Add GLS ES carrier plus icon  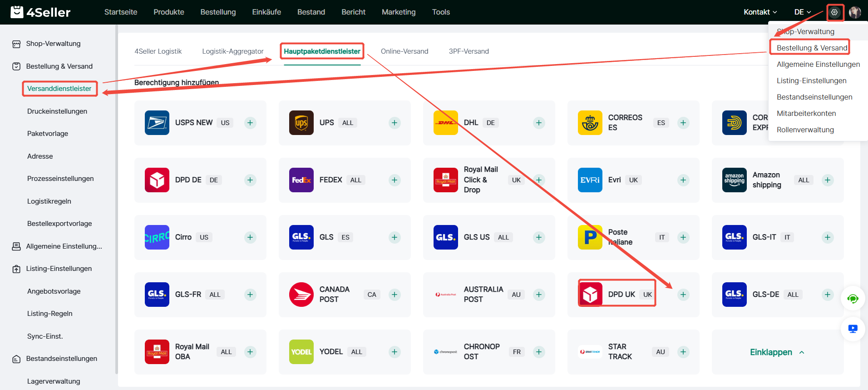coord(395,237)
